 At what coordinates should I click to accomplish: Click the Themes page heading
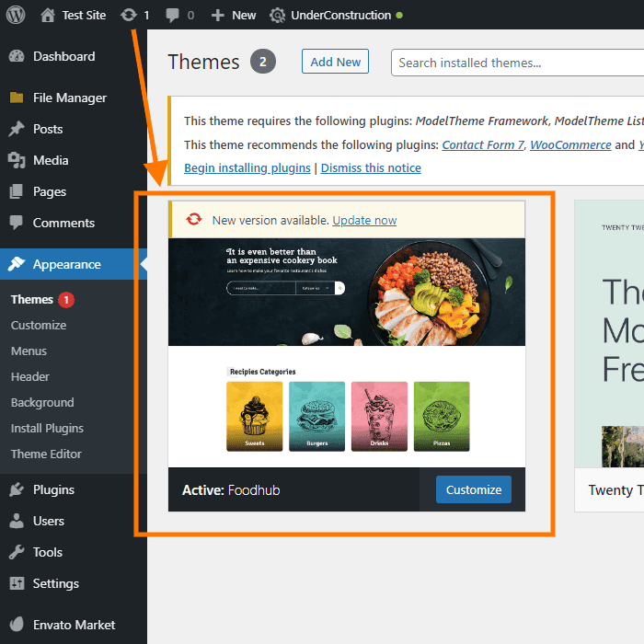203,62
